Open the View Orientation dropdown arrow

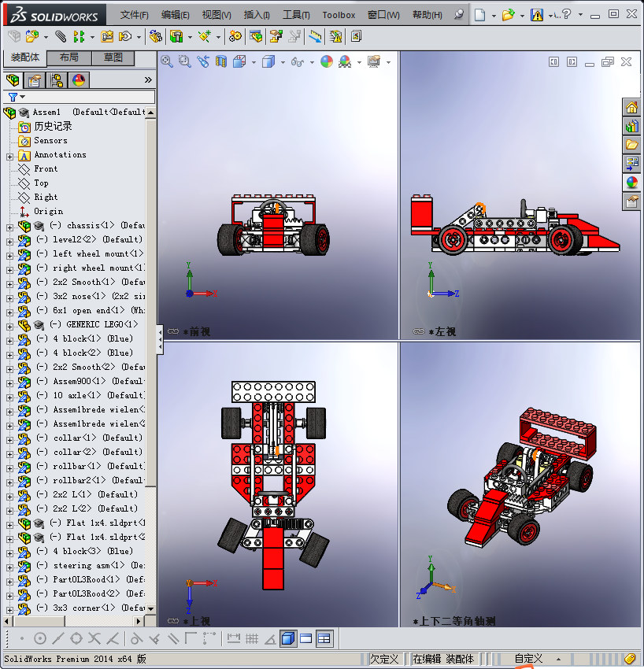[254, 63]
